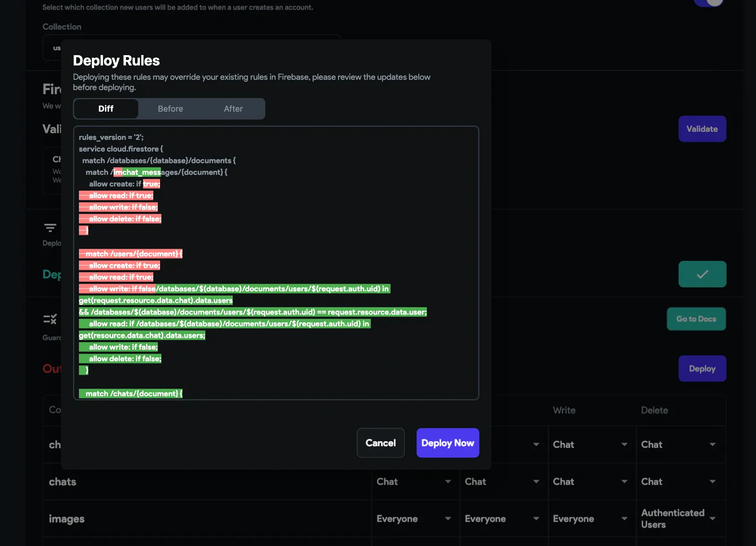Click the Validate button in background
The width and height of the screenshot is (756, 546).
coord(702,129)
